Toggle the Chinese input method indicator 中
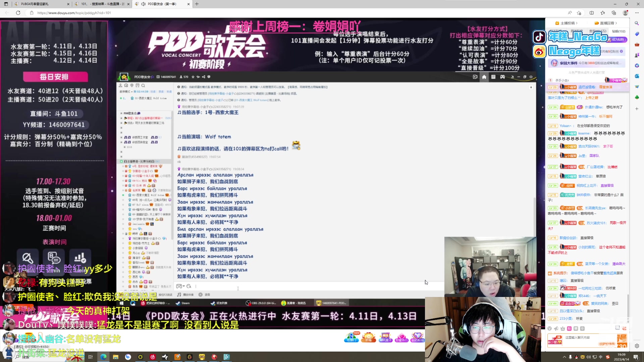This screenshot has width=644, height=362. point(601,357)
